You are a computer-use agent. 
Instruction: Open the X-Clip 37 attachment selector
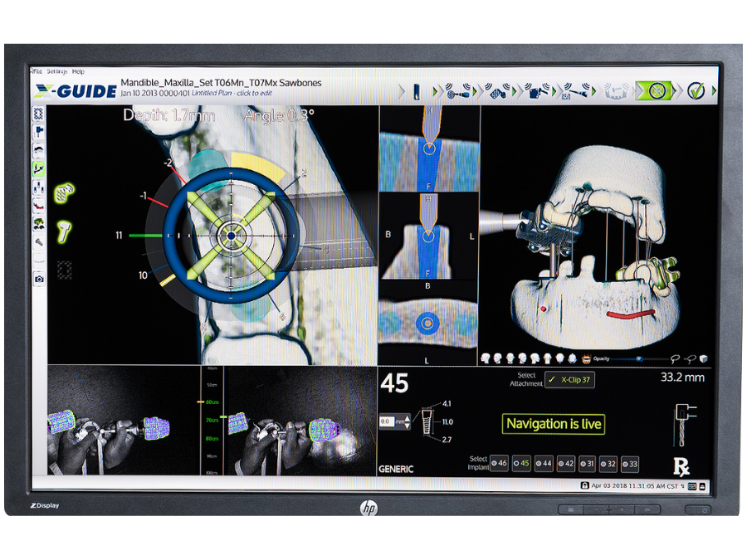(569, 379)
